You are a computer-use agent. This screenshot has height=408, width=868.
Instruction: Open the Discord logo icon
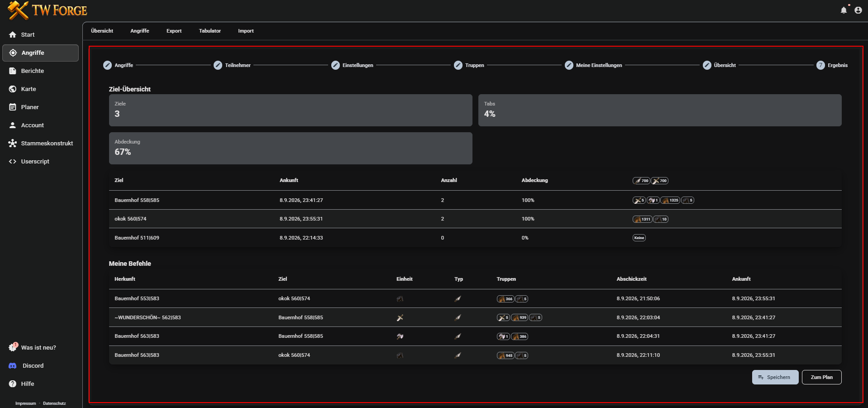click(13, 366)
